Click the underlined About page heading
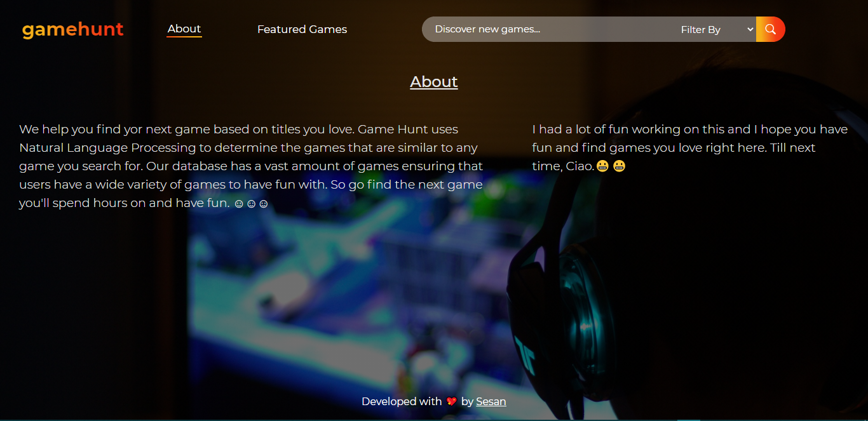The height and width of the screenshot is (421, 868). 434,82
